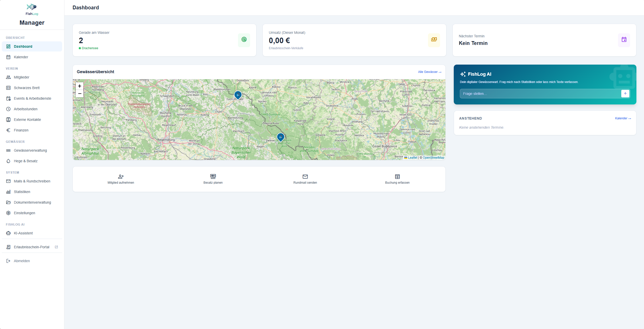Screen dimensions: 644x329
Task: Click external link icon beside Erlaubnisschein-Portal
Action: 56,247
